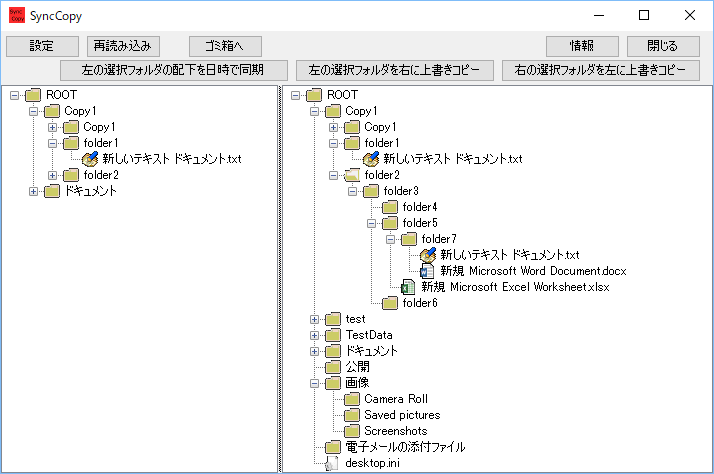Select the Camera Roll label

pos(396,399)
